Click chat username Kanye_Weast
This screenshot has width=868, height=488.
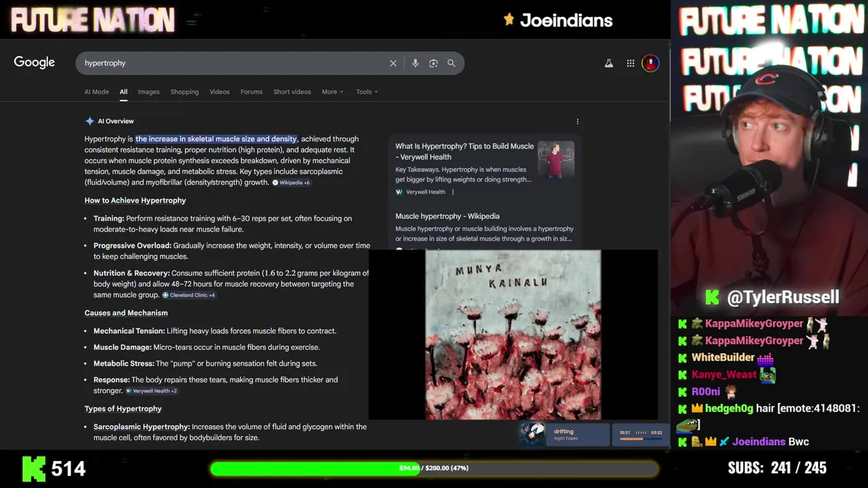pos(724,374)
